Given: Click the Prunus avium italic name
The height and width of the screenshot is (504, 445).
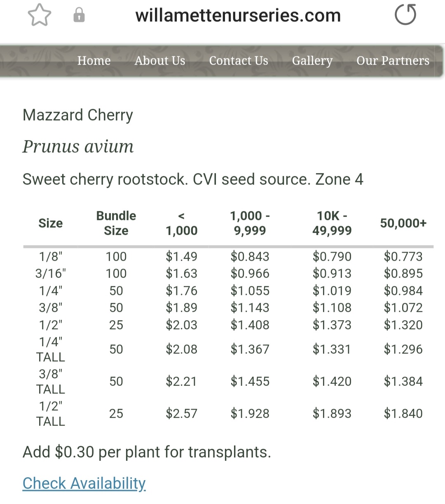Looking at the screenshot, I should click(x=78, y=146).
